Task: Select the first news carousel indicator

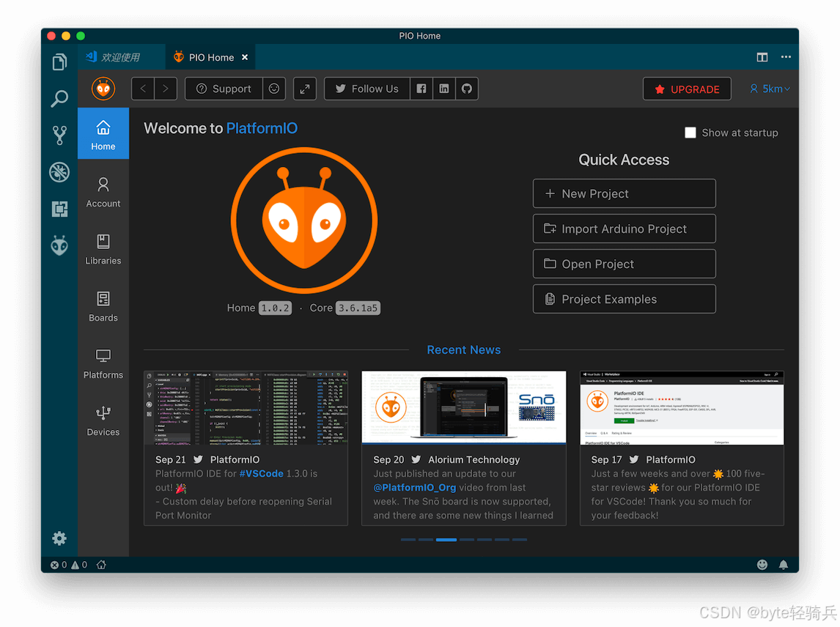Action: [408, 540]
